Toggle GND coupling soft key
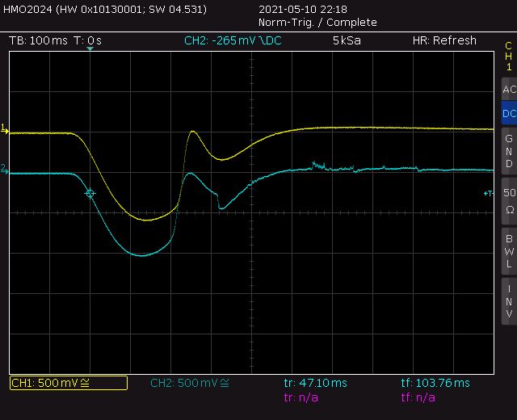The image size is (517, 420). click(x=509, y=151)
